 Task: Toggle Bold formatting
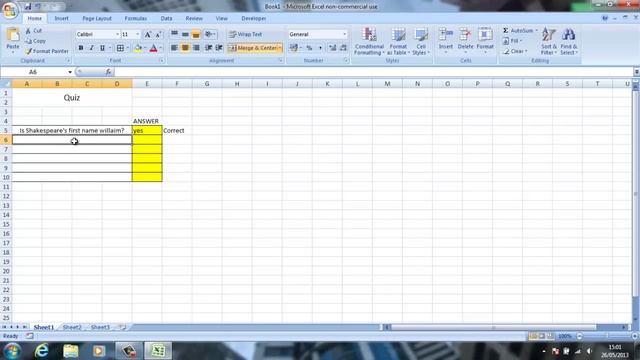click(x=81, y=48)
